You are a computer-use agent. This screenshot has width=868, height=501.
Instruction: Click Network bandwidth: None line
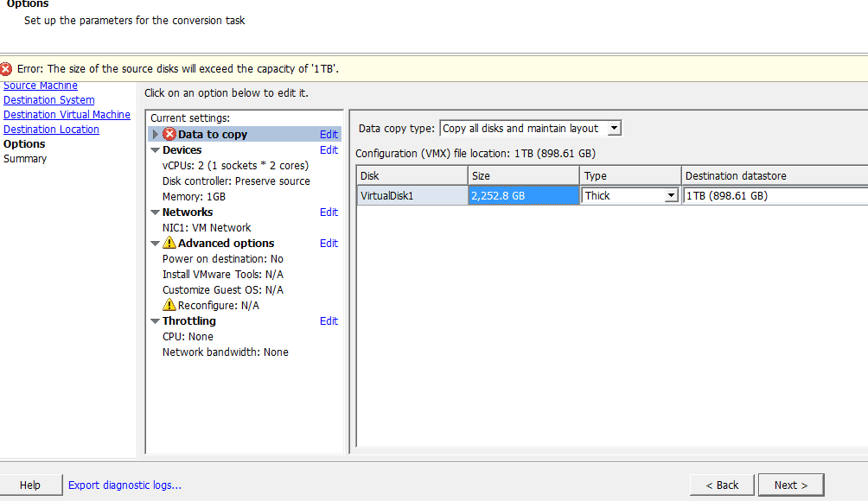click(x=226, y=352)
